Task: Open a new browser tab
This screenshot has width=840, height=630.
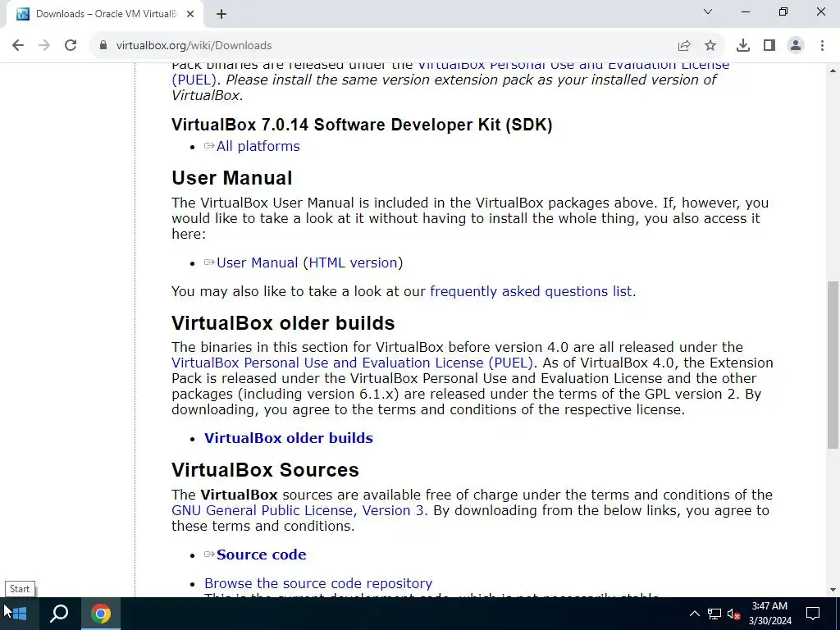Action: (221, 14)
